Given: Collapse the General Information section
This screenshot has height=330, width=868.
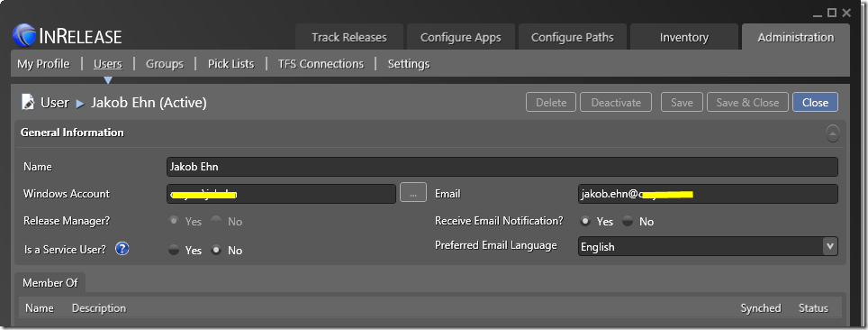Looking at the screenshot, I should coord(833,133).
